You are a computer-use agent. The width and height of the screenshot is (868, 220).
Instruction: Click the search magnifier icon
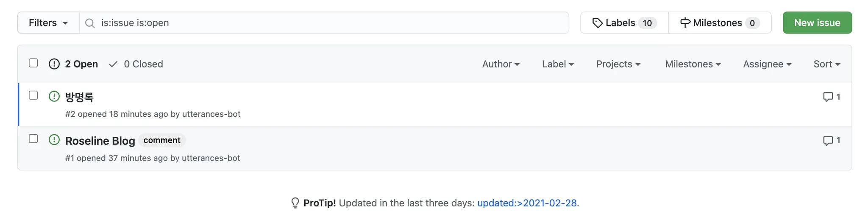click(90, 23)
